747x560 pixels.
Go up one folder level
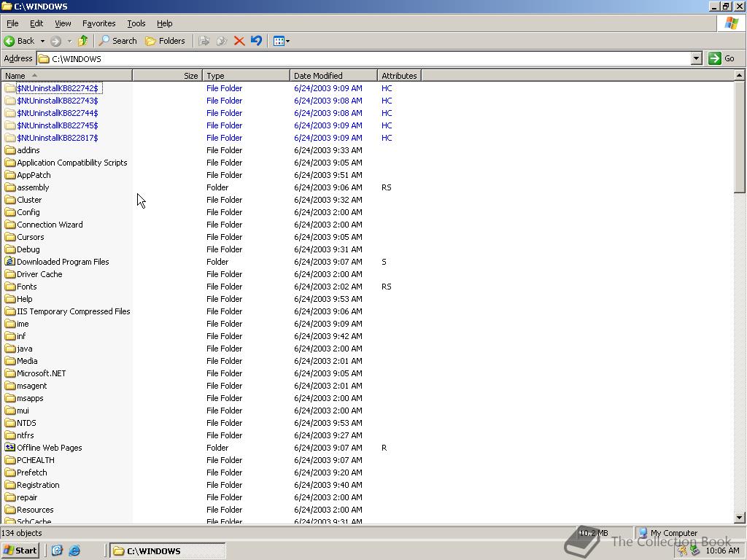pyautogui.click(x=83, y=41)
